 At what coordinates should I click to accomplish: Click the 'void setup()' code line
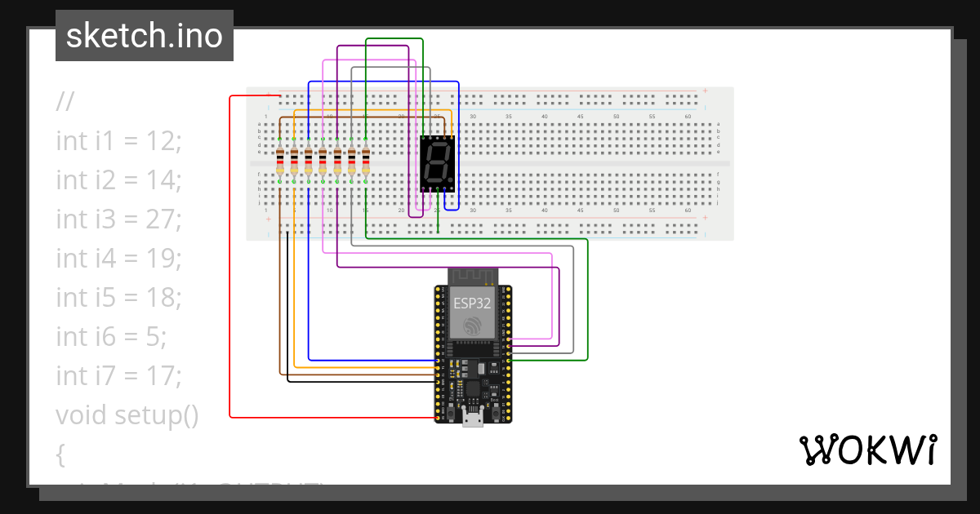(x=127, y=415)
